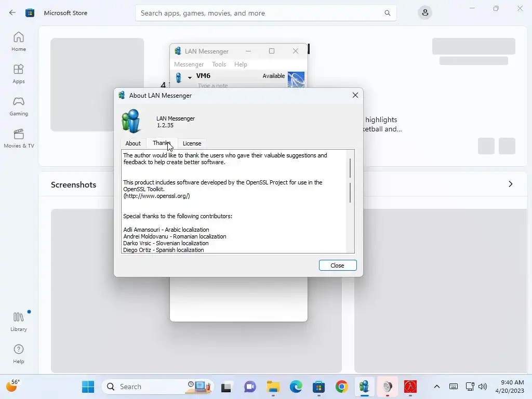Click taskbar Search box
The height and width of the screenshot is (399, 532).
[158, 387]
